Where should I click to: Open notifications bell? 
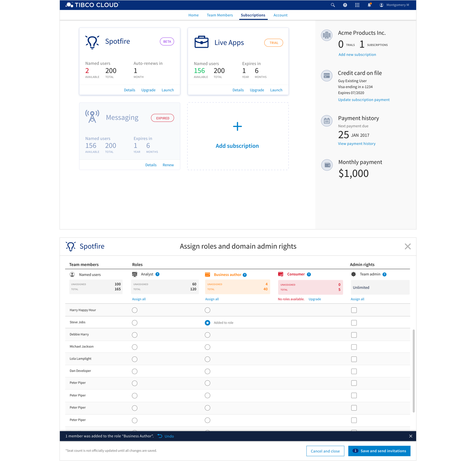coord(369,5)
